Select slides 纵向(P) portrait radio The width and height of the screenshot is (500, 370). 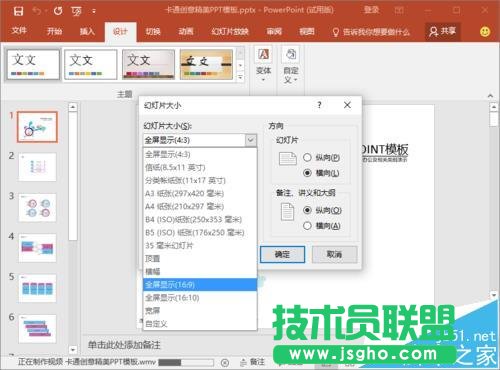307,157
